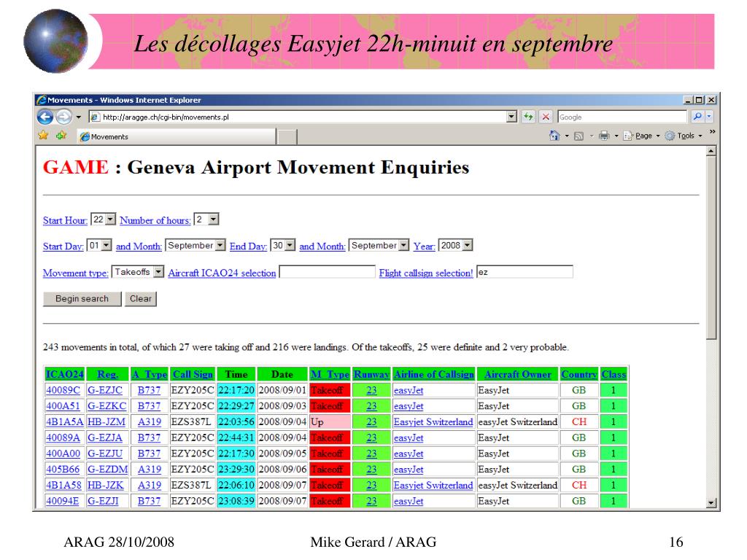Click the time cell 22:44:31
Image resolution: width=747 pixels, height=560 pixels.
tap(236, 437)
